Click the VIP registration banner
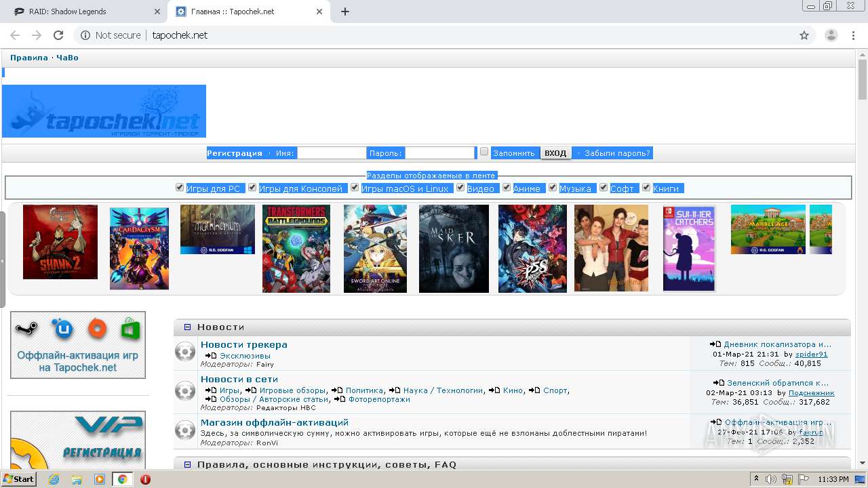This screenshot has width=868, height=488. click(x=78, y=439)
